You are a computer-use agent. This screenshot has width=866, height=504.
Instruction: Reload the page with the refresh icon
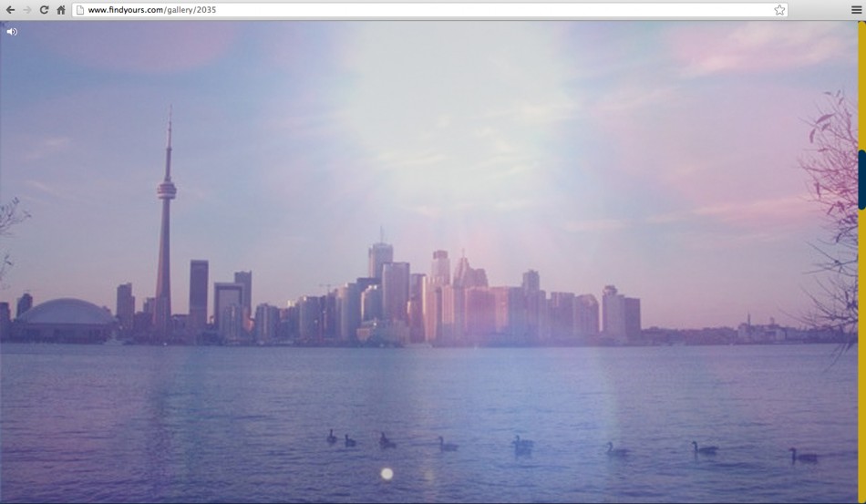tap(44, 10)
